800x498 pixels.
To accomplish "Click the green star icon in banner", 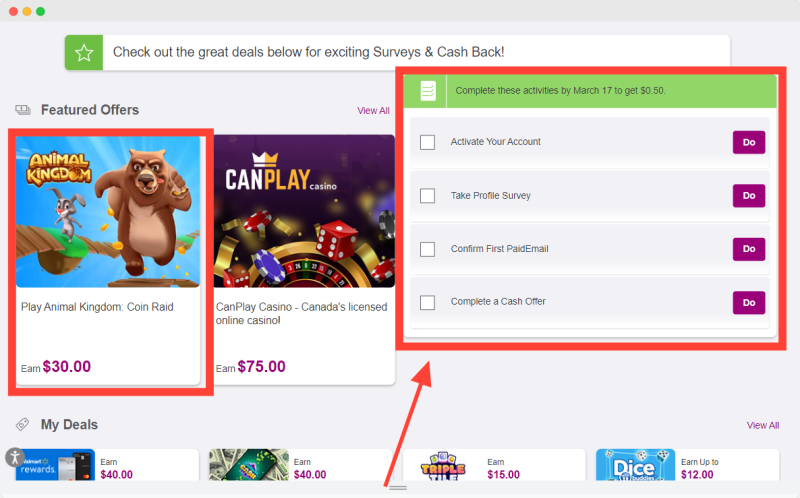I will coord(84,53).
